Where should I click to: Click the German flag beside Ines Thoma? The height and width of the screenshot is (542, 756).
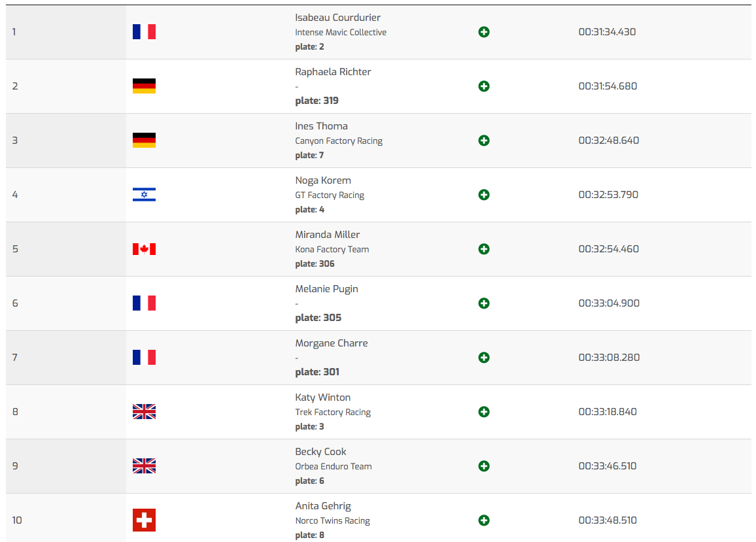click(144, 141)
